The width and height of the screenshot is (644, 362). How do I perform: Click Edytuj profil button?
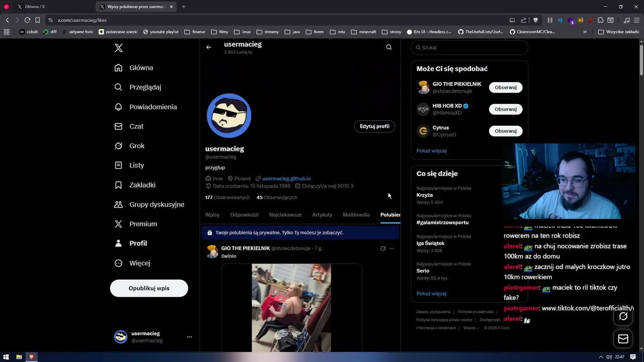click(x=374, y=126)
